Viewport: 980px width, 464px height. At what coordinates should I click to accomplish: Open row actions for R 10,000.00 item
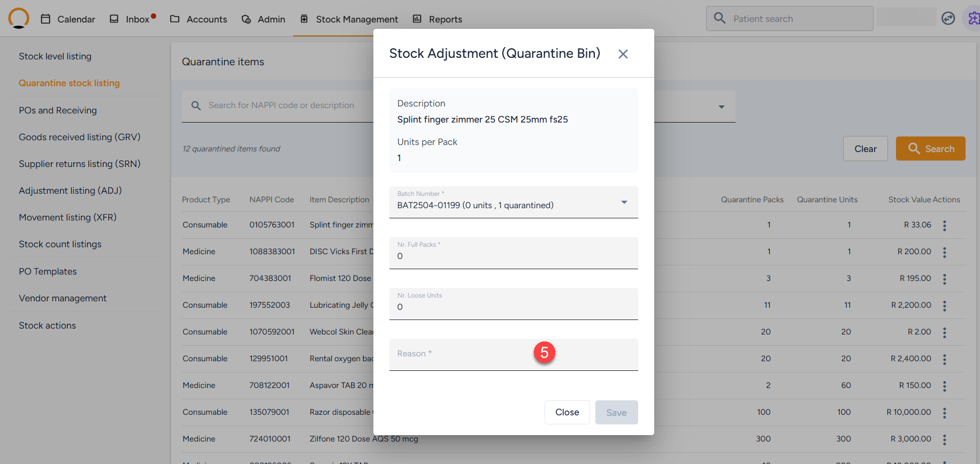pyautogui.click(x=944, y=413)
